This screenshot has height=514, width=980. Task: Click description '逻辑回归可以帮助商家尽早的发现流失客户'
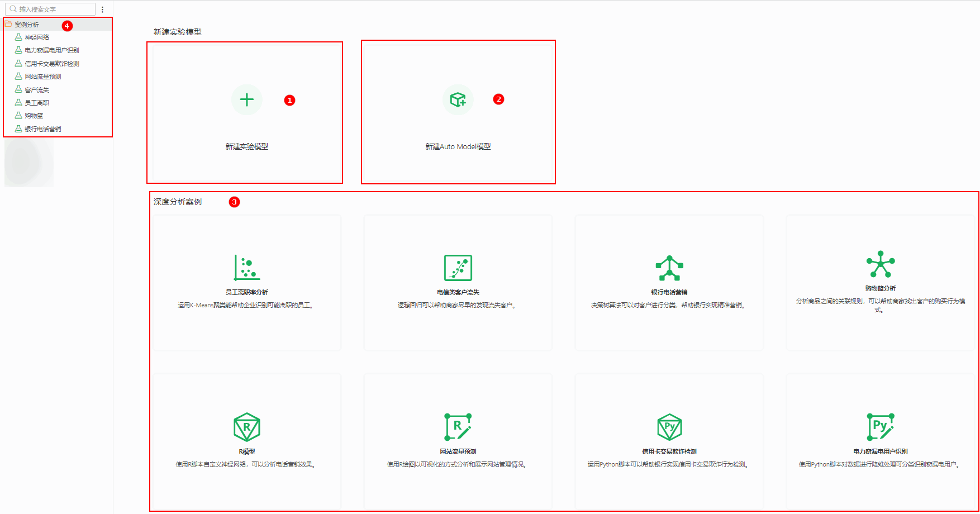pos(457,305)
